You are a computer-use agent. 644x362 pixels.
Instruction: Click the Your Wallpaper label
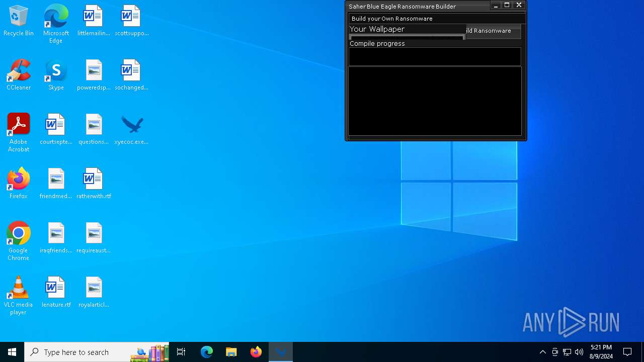pyautogui.click(x=377, y=29)
